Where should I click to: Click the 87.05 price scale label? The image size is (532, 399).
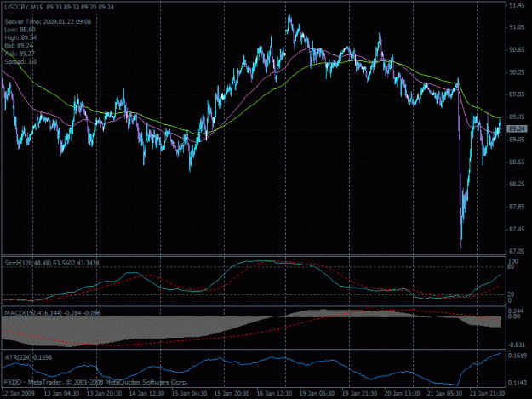517,251
